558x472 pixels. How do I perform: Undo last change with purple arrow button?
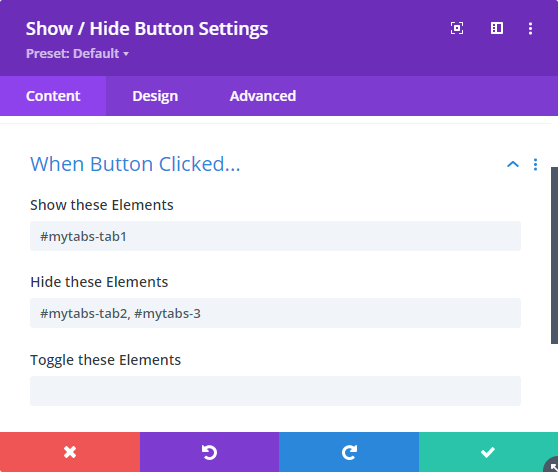(x=210, y=452)
